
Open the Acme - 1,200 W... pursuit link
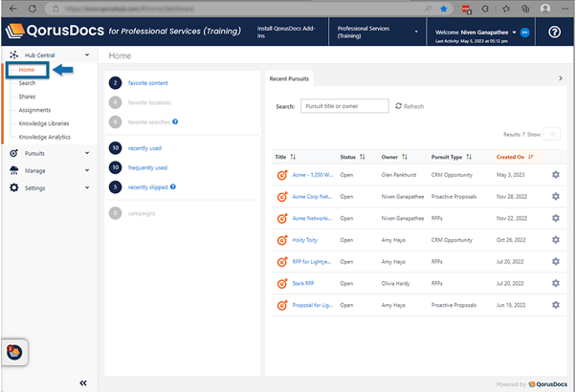click(313, 175)
